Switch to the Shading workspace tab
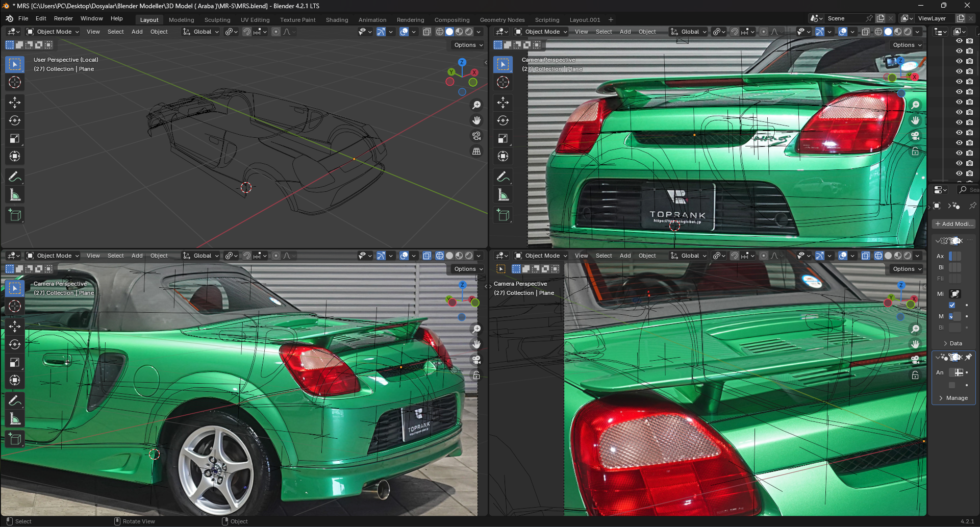The width and height of the screenshot is (980, 527). pos(337,20)
